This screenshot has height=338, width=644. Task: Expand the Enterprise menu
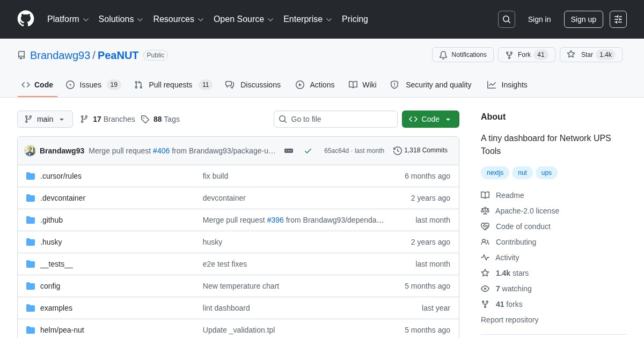pyautogui.click(x=308, y=19)
